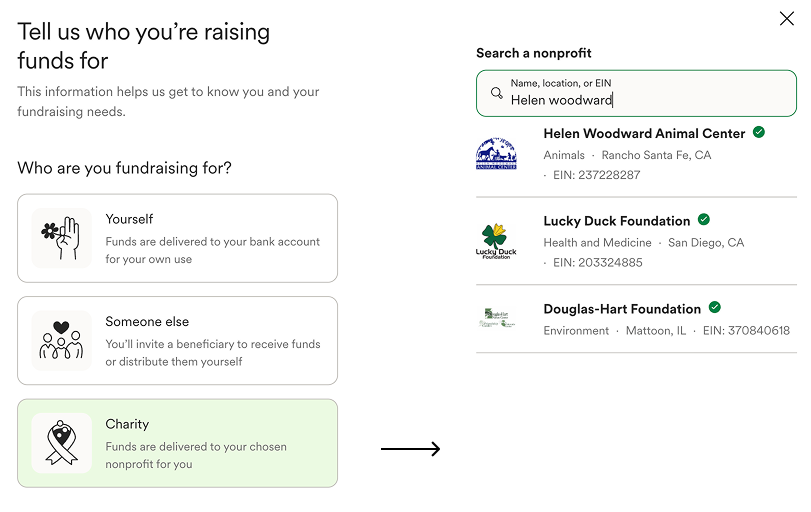
Task: Click verified checkmark beside Helen Woodward Animal Center
Action: point(759,132)
